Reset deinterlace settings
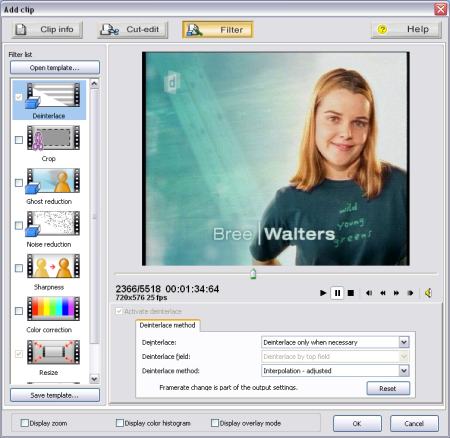Screen dimensions: 450x438 pos(388,388)
